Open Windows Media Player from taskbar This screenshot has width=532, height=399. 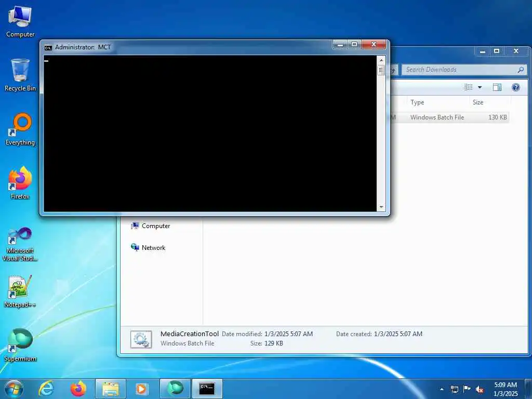click(141, 389)
